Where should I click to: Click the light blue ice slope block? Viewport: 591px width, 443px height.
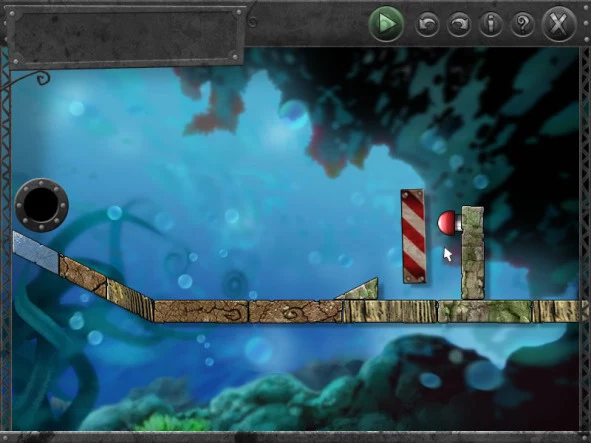tap(36, 251)
